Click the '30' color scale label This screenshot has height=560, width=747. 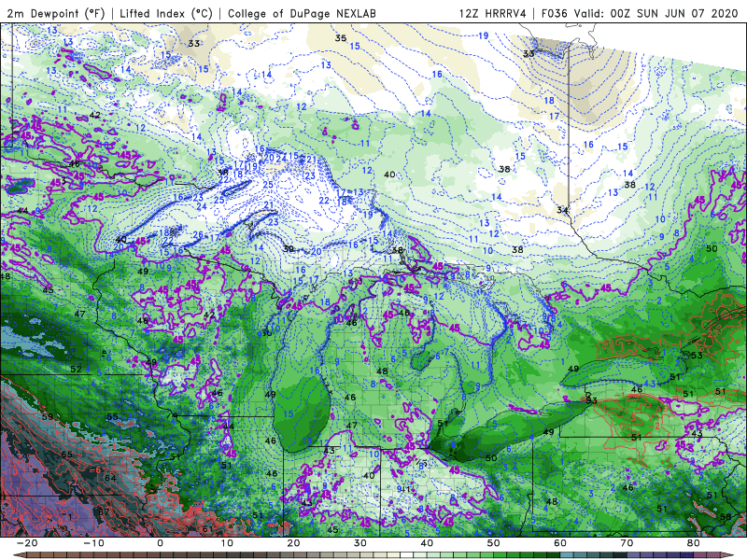click(x=360, y=543)
